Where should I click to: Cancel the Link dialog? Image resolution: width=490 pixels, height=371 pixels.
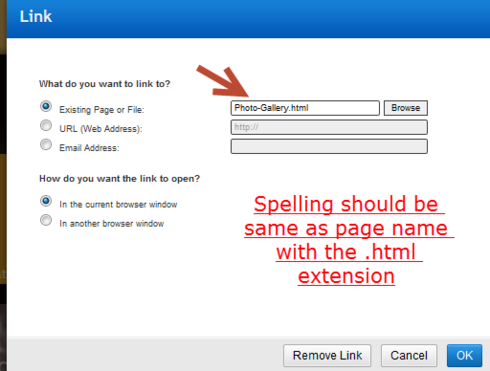[409, 355]
